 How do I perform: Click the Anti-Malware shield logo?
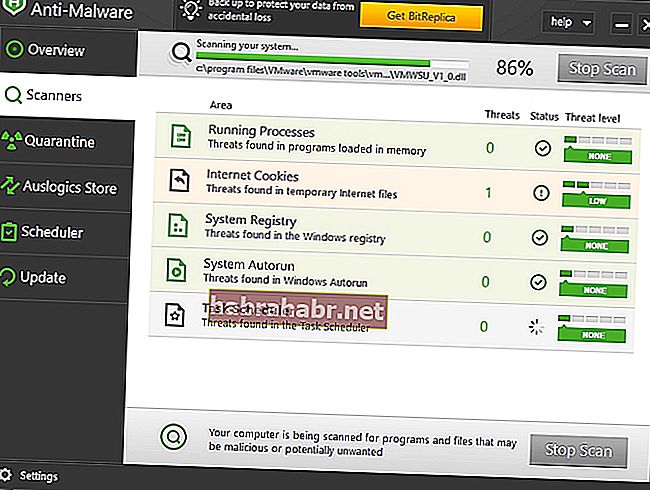(12, 7)
